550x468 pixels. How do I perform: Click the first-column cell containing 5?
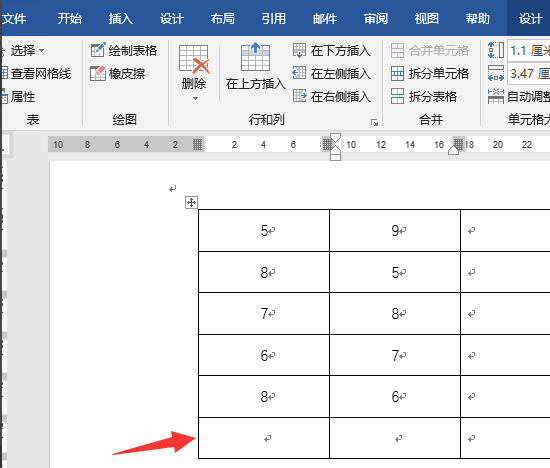(264, 230)
